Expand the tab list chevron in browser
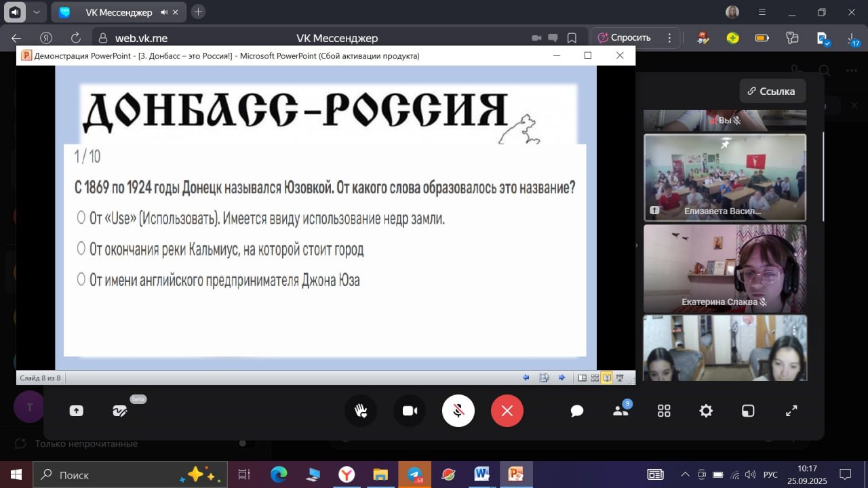This screenshot has height=488, width=868. pyautogui.click(x=37, y=12)
